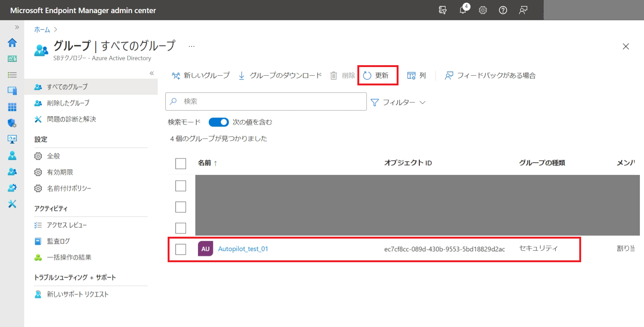Open Endpoint security shield icon
The image size is (644, 327).
(12, 123)
